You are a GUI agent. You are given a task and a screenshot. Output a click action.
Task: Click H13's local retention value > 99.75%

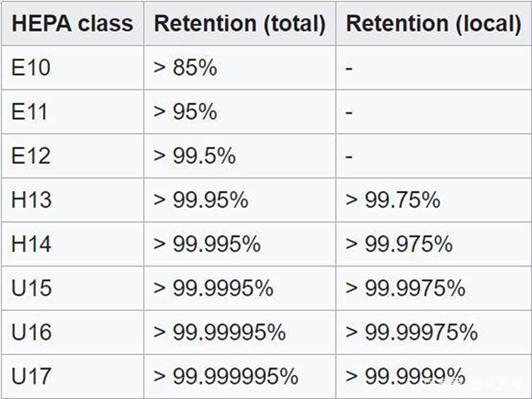[393, 200]
